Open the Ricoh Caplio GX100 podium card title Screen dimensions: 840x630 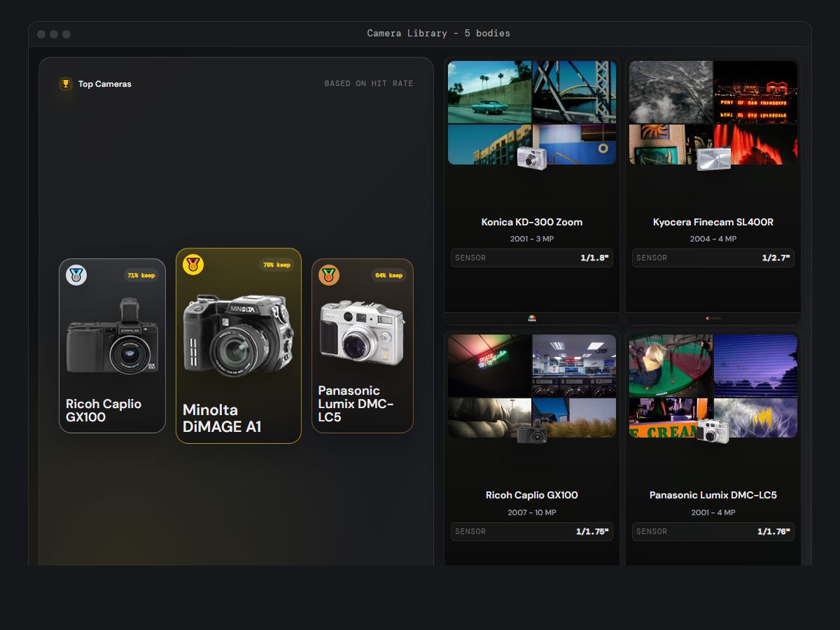point(104,410)
